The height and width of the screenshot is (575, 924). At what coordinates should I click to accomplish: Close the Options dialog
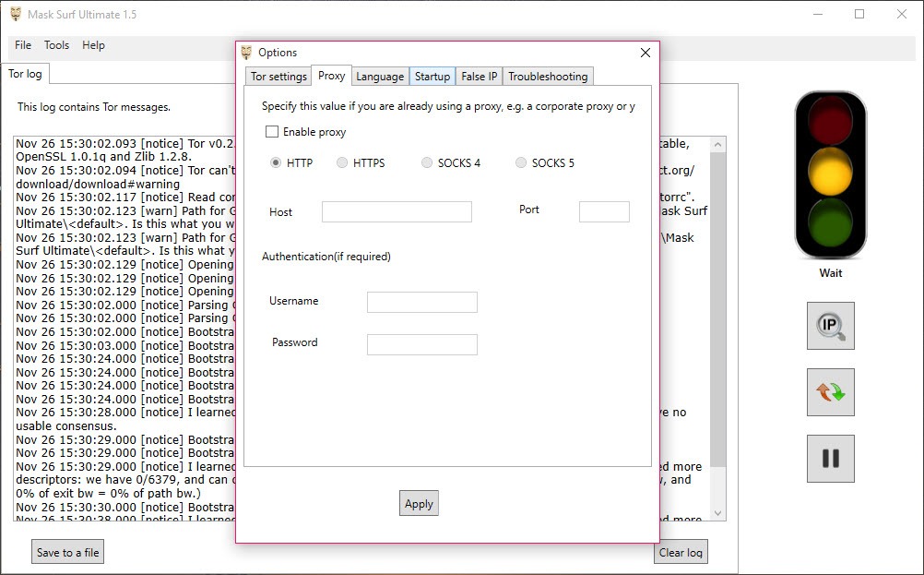[646, 53]
